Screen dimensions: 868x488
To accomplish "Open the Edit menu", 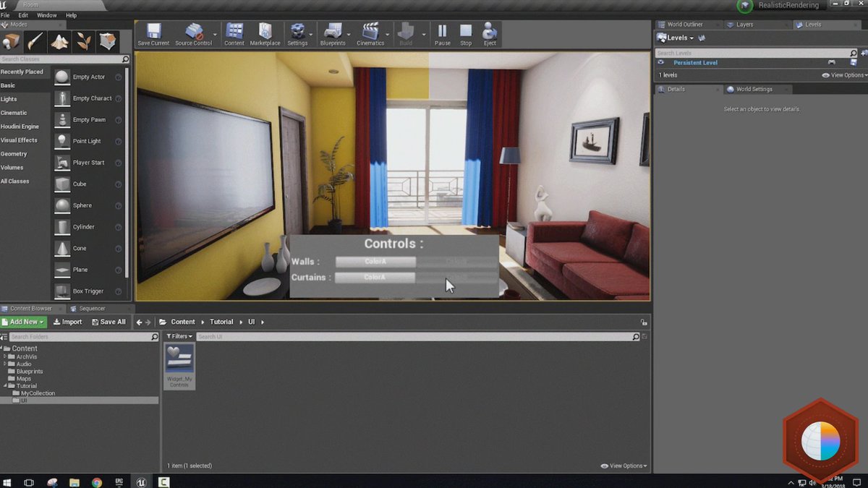I will [x=23, y=15].
